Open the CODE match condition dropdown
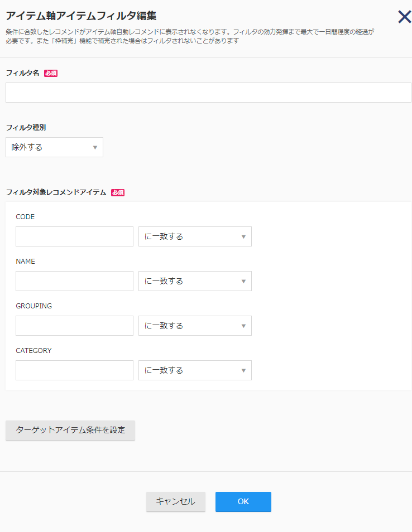 [195, 236]
